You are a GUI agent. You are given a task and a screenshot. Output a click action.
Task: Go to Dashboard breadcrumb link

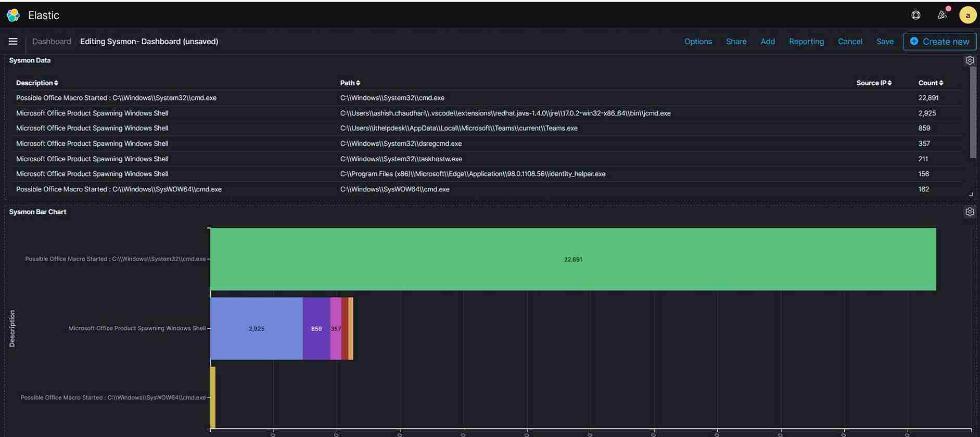tap(52, 41)
